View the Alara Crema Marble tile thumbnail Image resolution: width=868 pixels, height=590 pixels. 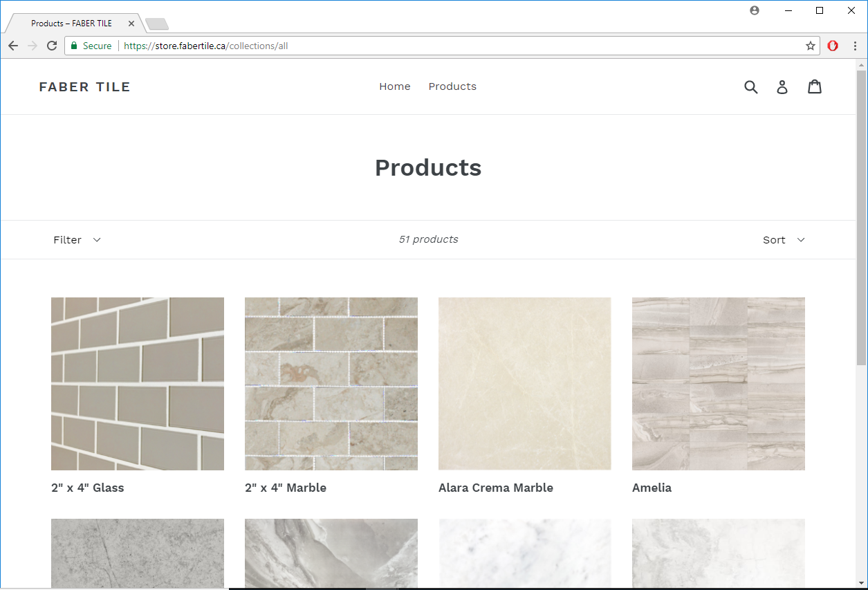pyautogui.click(x=525, y=384)
